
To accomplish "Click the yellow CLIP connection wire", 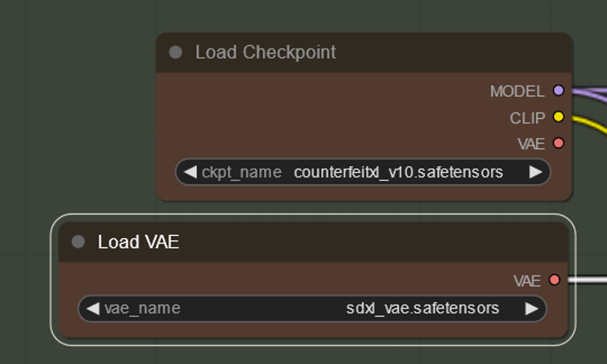I will [x=590, y=123].
